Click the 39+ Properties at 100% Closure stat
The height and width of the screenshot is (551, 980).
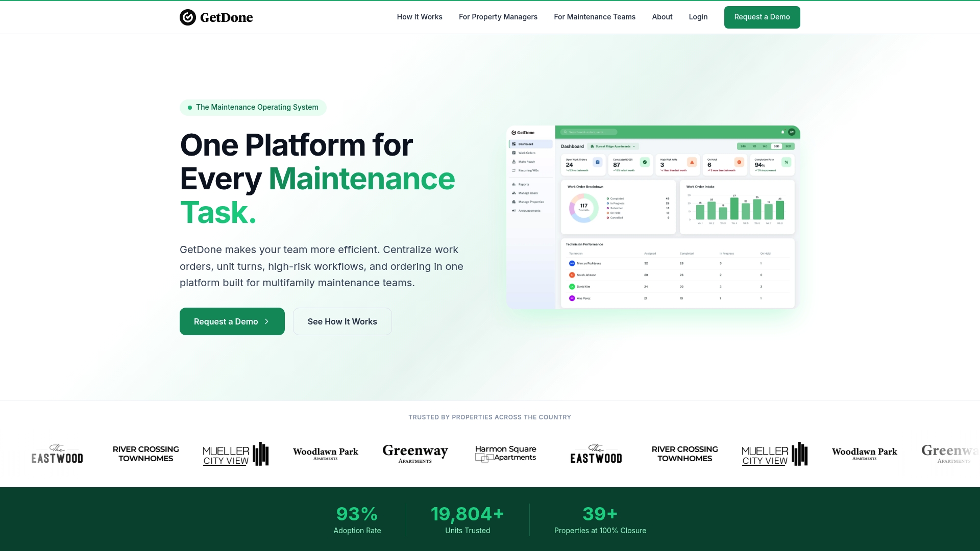click(x=600, y=520)
